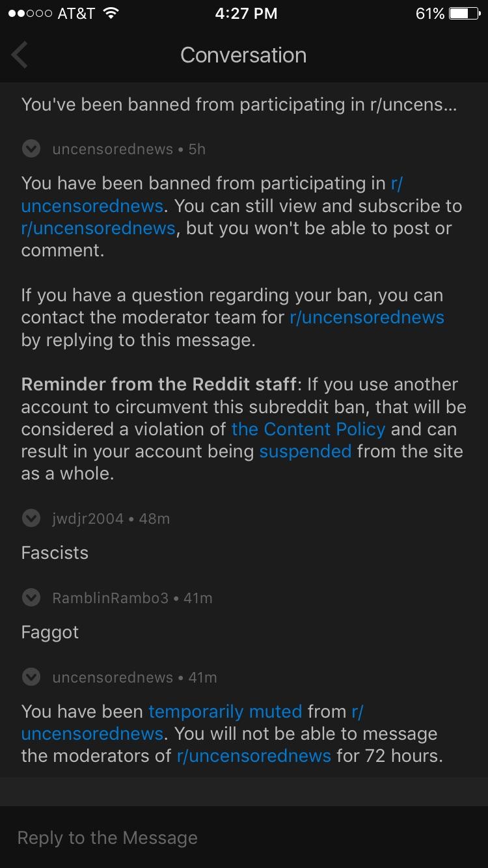Open the suspended link
488x868 pixels.
coord(305,452)
